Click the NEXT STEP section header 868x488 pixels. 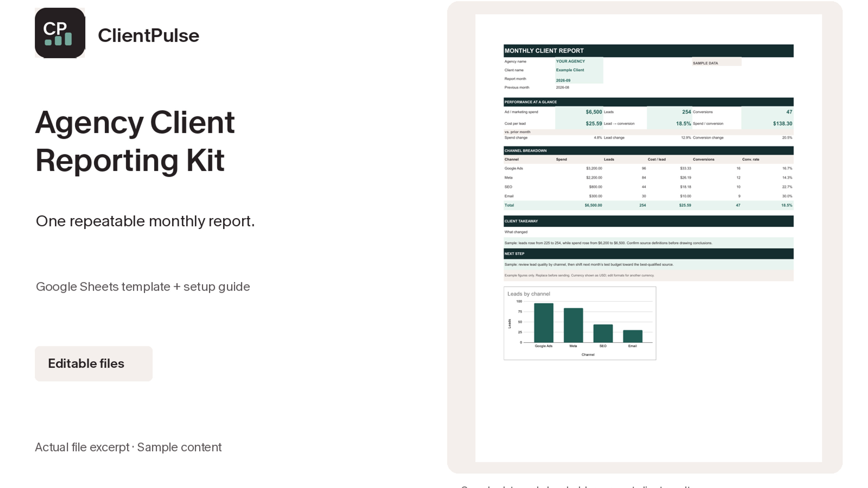click(x=648, y=253)
